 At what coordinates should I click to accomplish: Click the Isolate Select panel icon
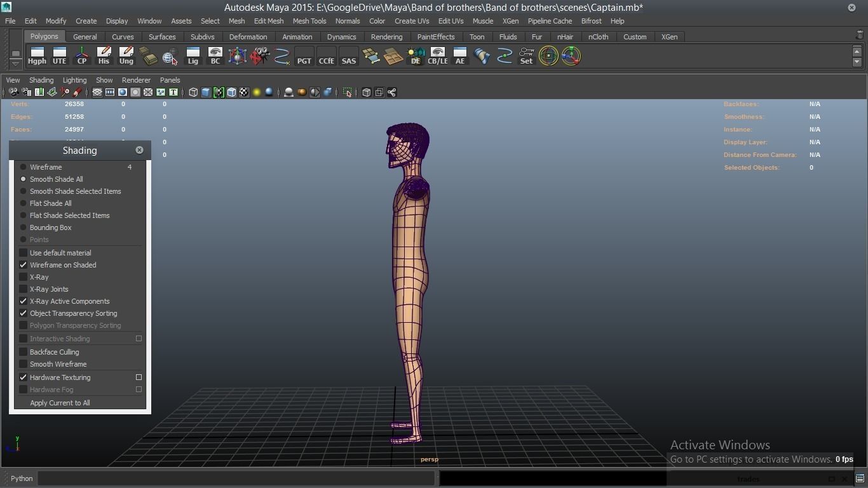pyautogui.click(x=348, y=92)
